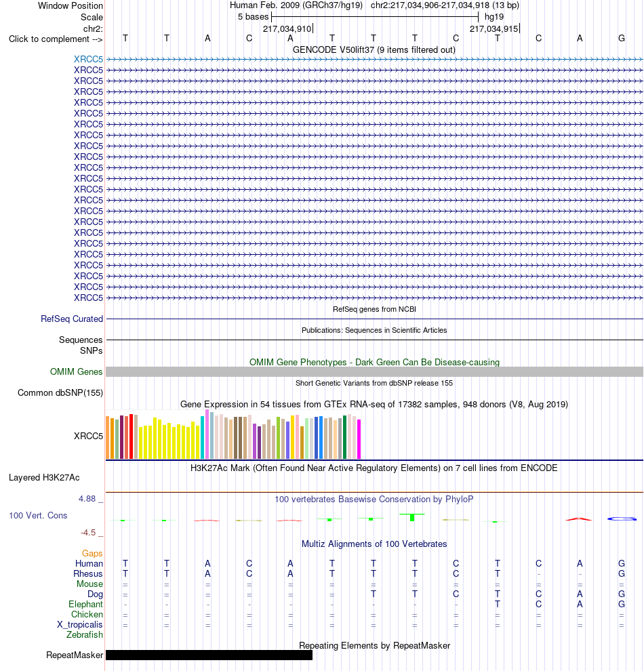Click the -4.5 PhyloP lower scale value
Image resolution: width=644 pixels, height=671 pixels.
click(88, 532)
